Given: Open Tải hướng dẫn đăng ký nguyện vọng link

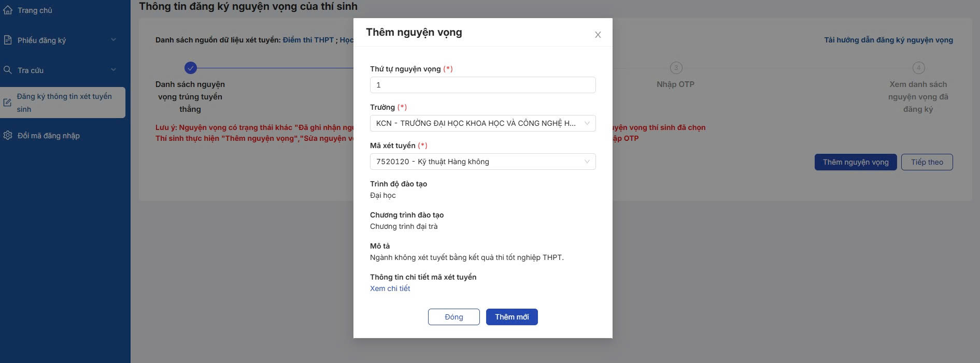Looking at the screenshot, I should 888,40.
